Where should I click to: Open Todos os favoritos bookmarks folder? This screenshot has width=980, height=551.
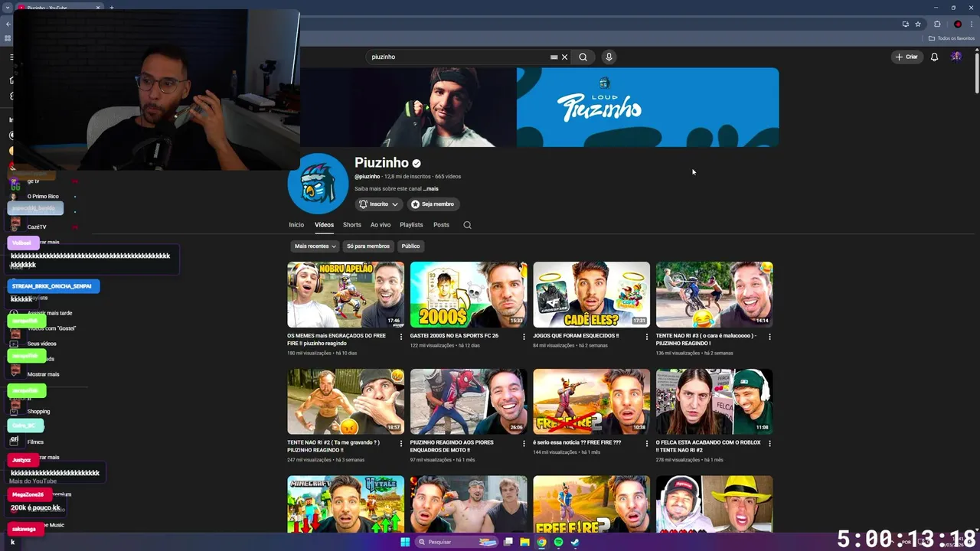pos(952,38)
